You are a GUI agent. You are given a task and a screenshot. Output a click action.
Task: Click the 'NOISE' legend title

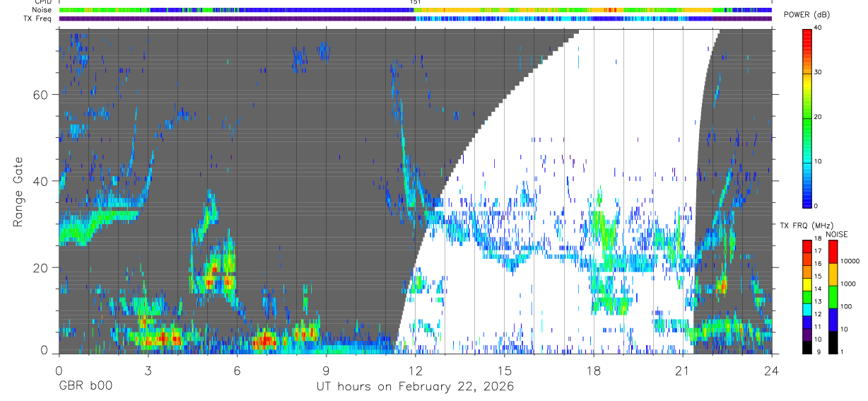click(x=836, y=235)
